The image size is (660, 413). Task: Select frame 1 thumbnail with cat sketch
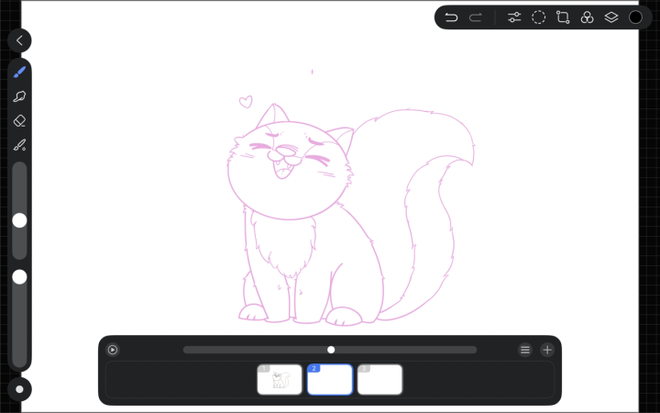279,380
